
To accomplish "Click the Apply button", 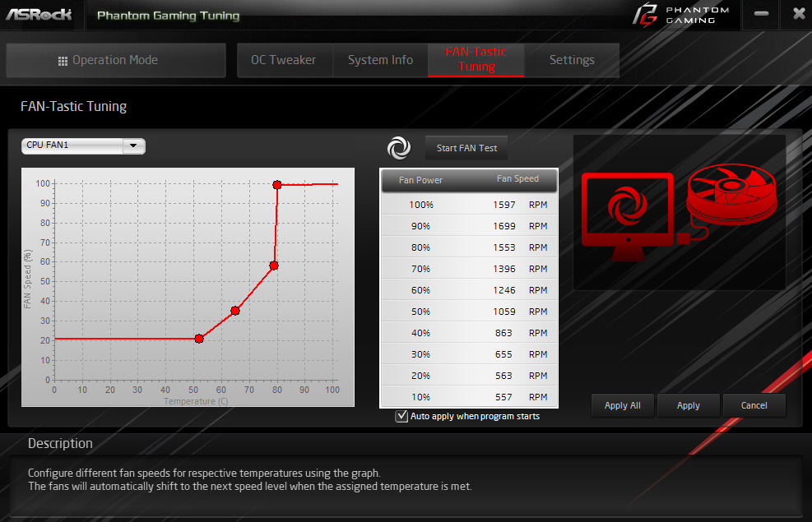I will click(689, 405).
